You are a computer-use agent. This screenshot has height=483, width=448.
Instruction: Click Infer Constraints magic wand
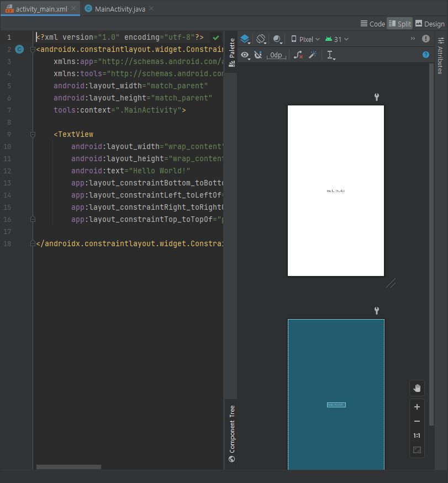click(x=313, y=55)
